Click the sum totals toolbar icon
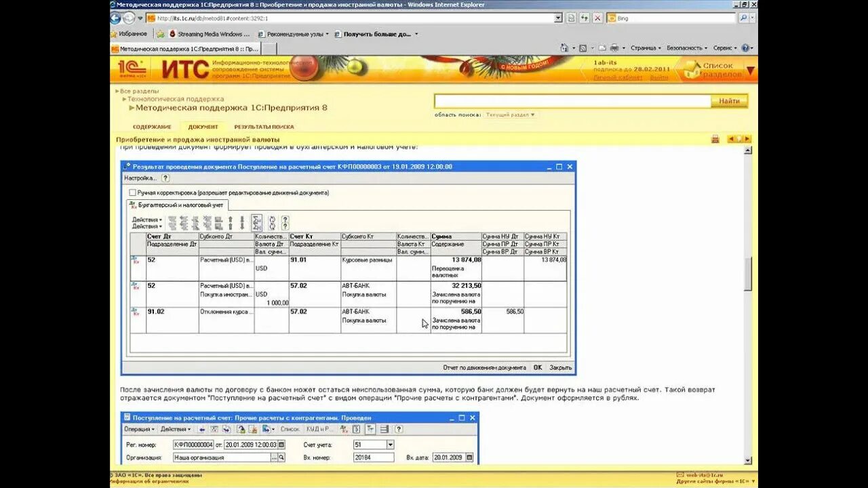The width and height of the screenshot is (868, 488). (257, 223)
